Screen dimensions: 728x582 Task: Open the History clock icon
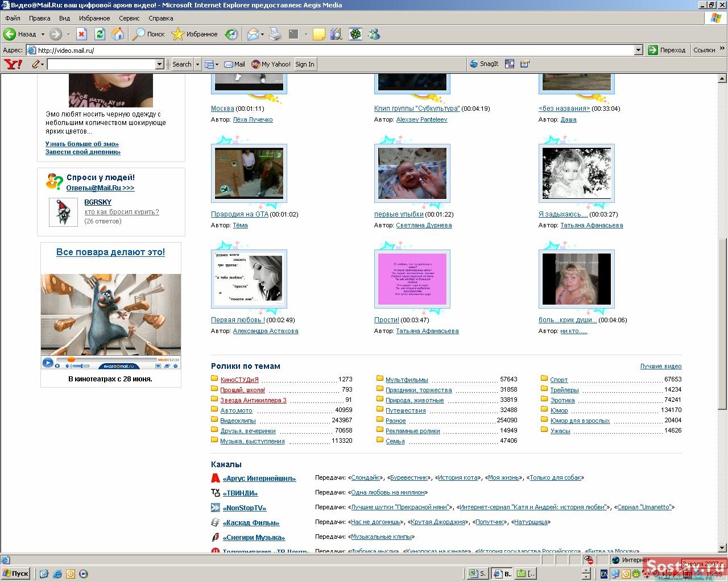231,34
